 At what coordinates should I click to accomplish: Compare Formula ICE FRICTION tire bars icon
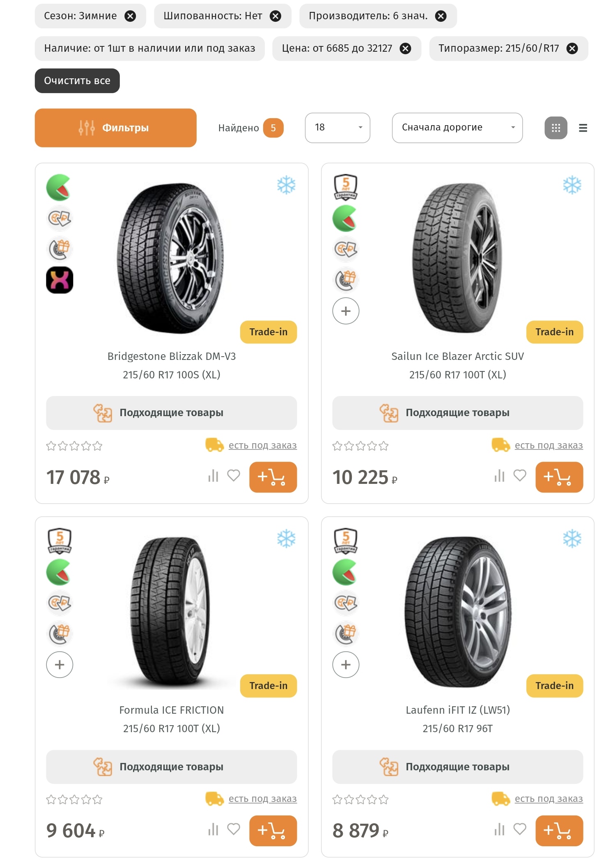[213, 829]
